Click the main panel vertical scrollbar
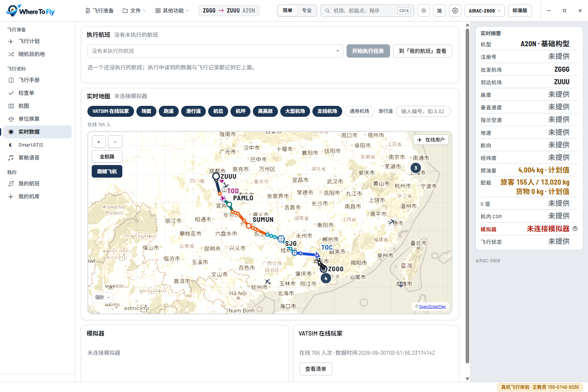Image resolution: width=588 pixels, height=392 pixels. [467, 196]
